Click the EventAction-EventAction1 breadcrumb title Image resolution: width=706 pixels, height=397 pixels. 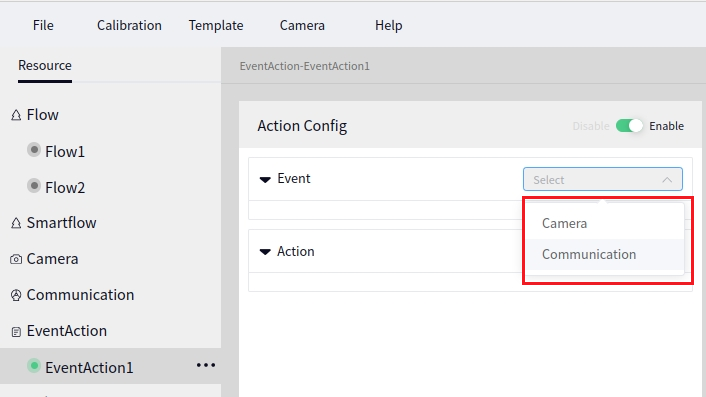[x=304, y=66]
